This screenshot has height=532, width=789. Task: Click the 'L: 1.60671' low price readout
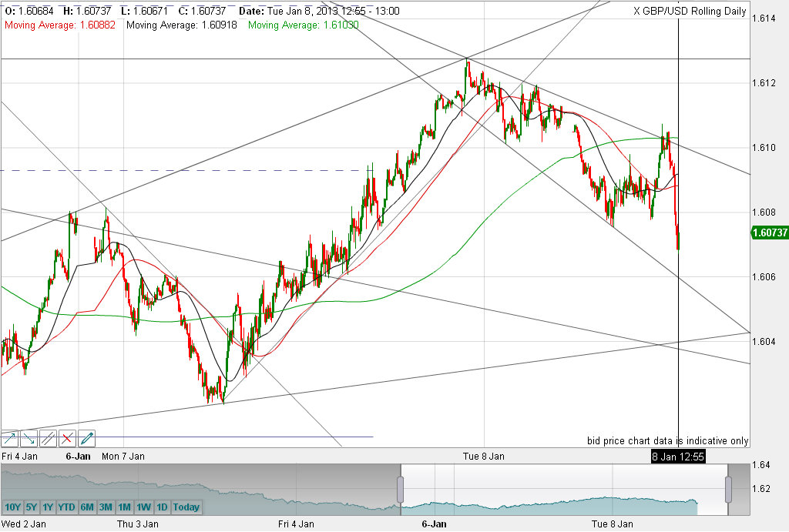[144, 11]
